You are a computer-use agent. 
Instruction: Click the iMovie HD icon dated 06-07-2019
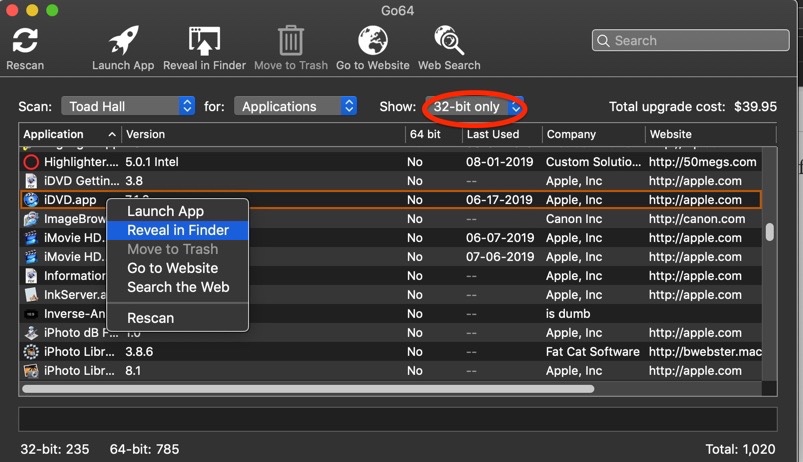[x=31, y=238]
